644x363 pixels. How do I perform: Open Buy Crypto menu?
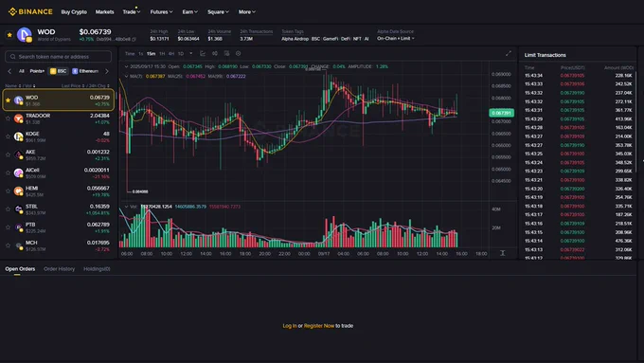point(74,12)
